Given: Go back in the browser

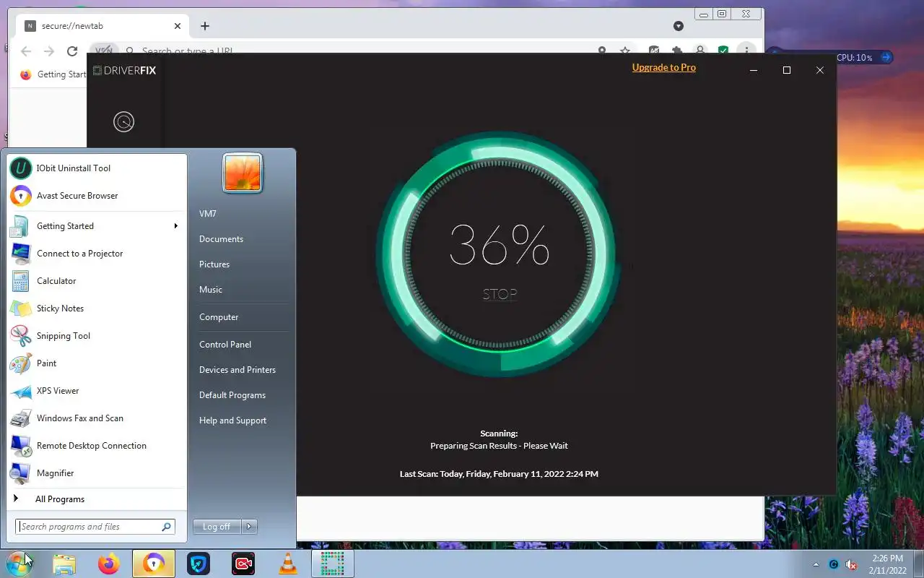Looking at the screenshot, I should coord(26,51).
